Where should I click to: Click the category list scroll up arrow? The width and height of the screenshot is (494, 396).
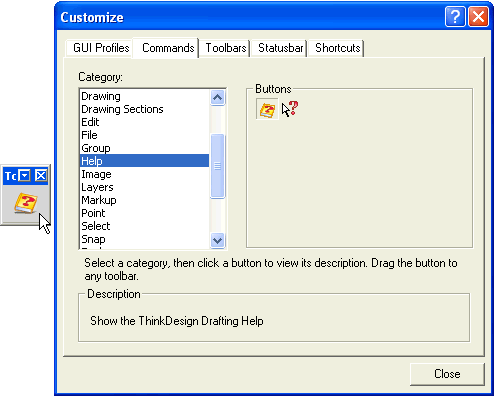(218, 98)
